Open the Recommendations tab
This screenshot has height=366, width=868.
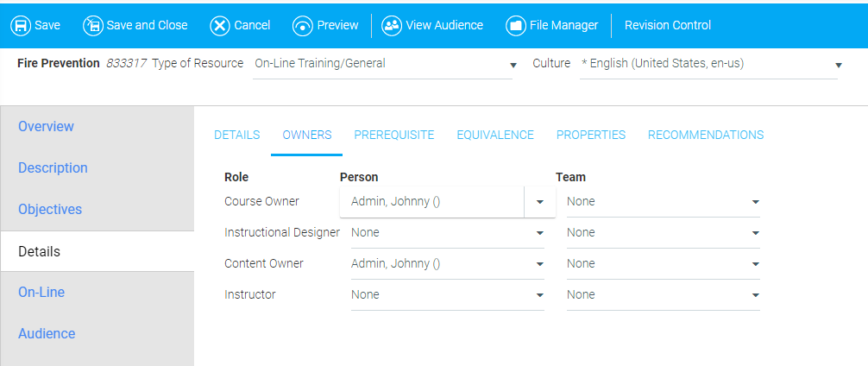pos(705,136)
